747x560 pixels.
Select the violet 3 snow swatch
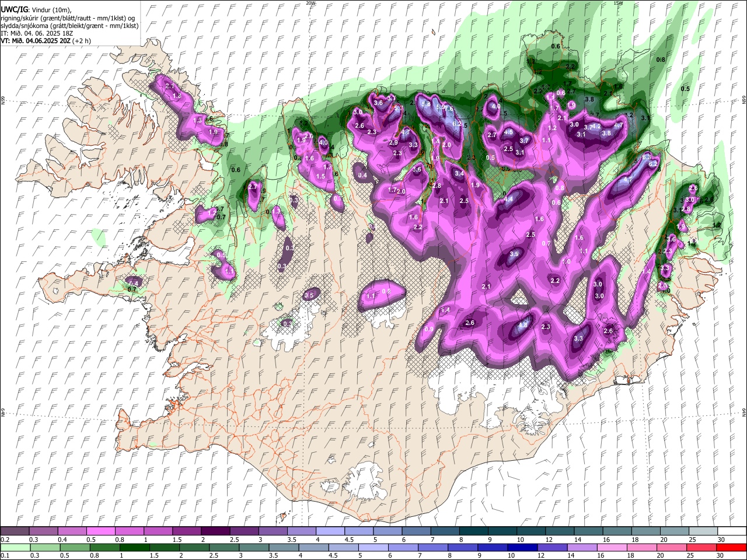click(273, 531)
